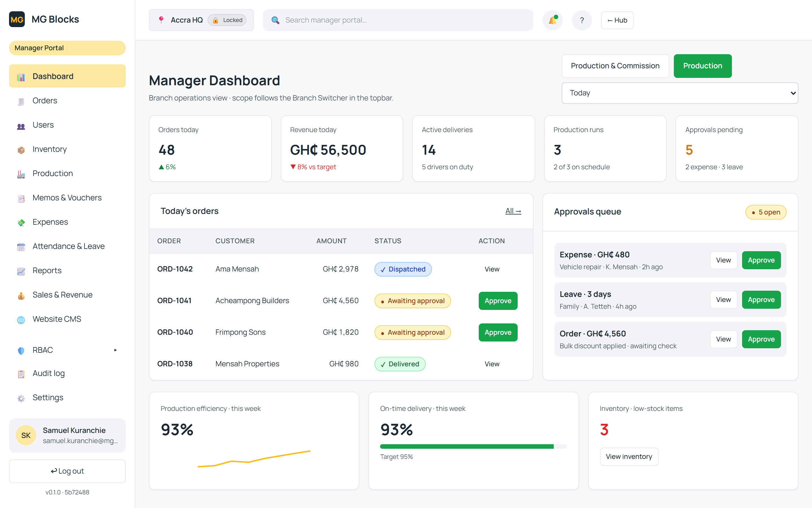Approve order ORD-1040
This screenshot has width=812, height=508.
[498, 332]
